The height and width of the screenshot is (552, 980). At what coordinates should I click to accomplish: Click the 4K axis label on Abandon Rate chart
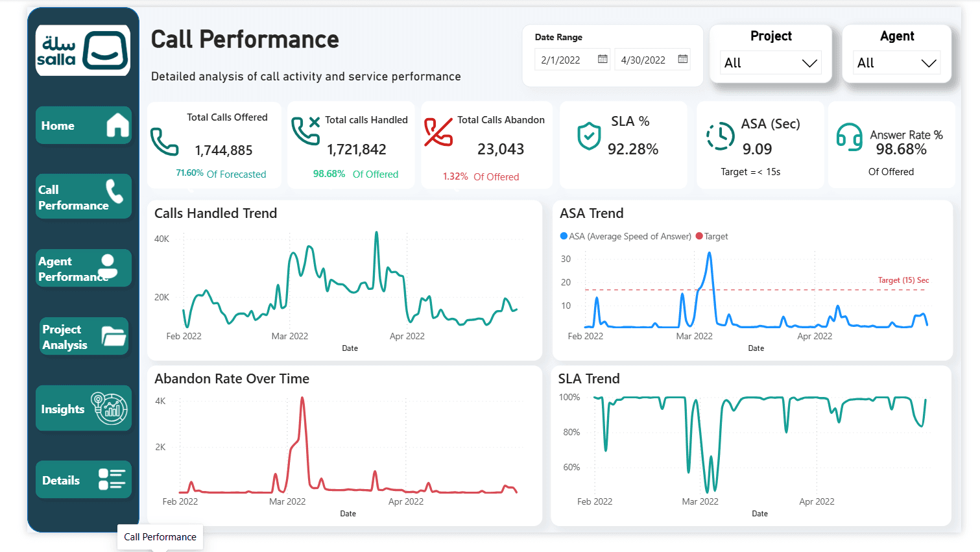pos(160,401)
